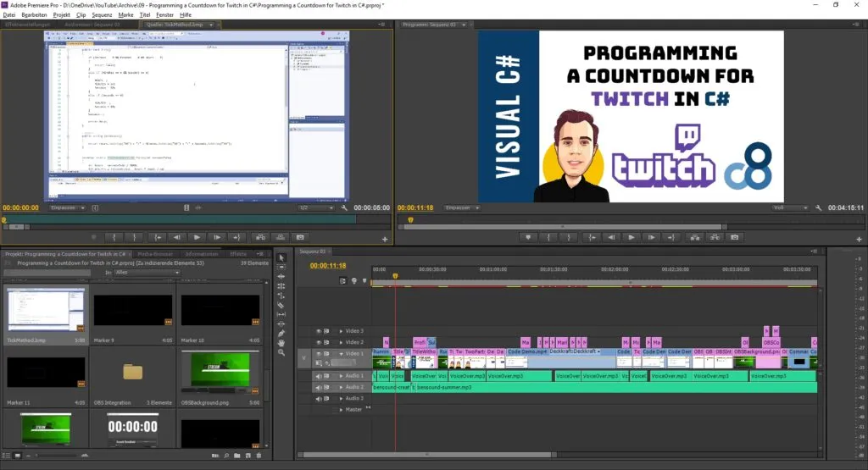Click timeline Add Marker icon

[364, 281]
